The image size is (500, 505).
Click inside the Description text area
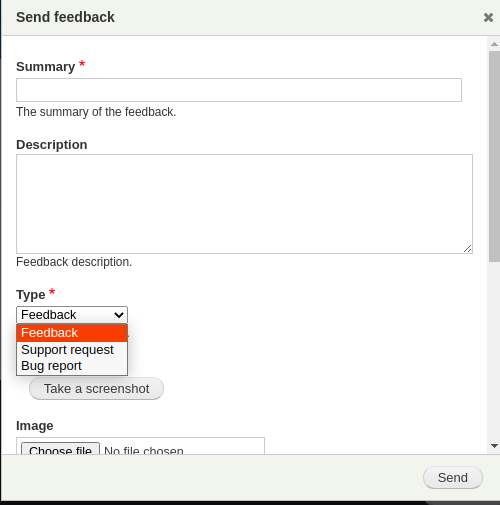tap(244, 204)
